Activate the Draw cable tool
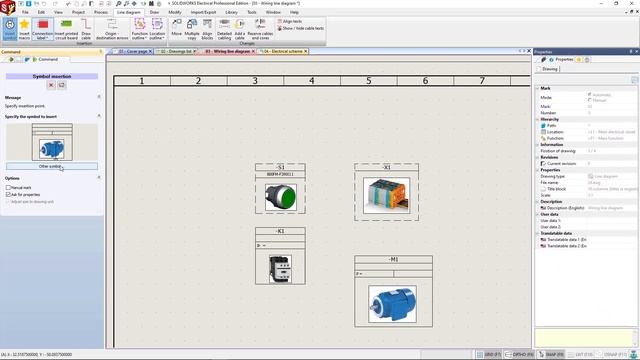The image size is (640, 360). pyautogui.click(x=86, y=29)
